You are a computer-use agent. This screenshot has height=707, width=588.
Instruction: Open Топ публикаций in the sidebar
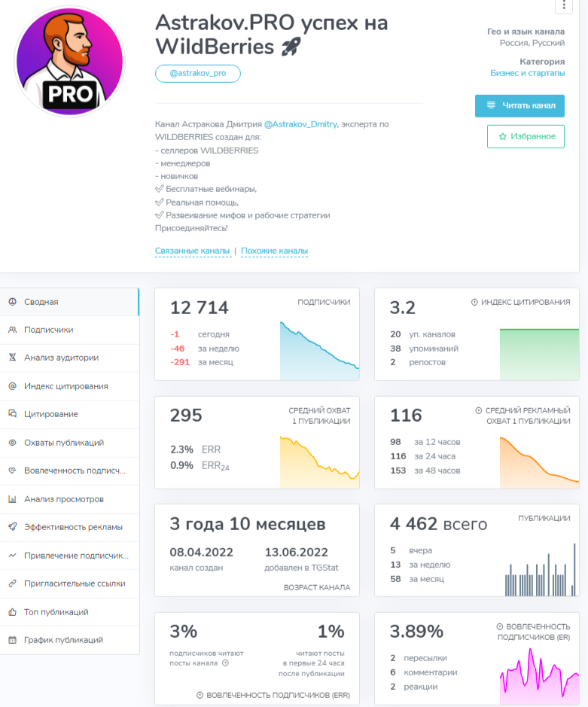(x=69, y=611)
